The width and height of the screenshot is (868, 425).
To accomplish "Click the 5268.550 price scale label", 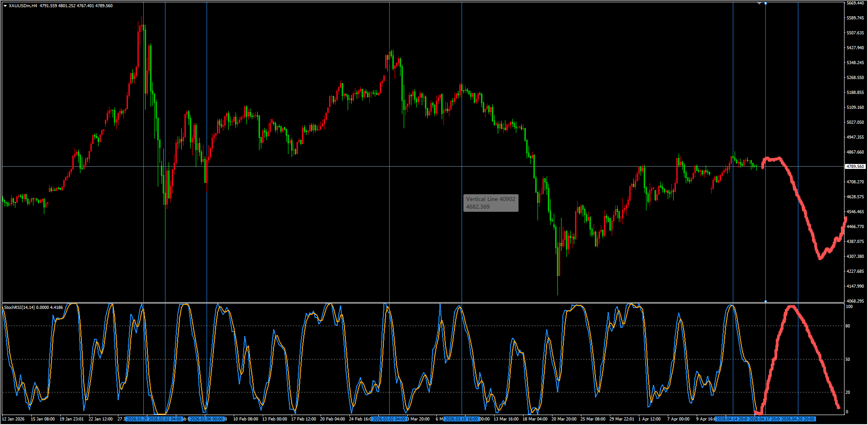I will (x=855, y=78).
